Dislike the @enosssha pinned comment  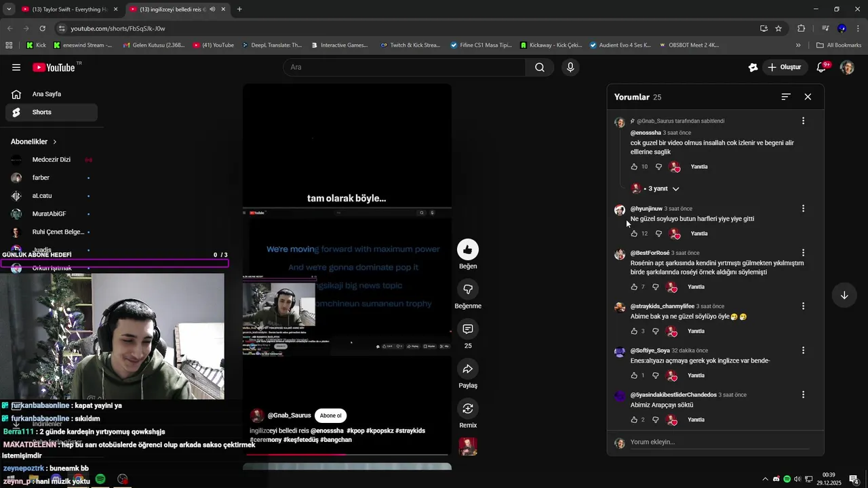coord(658,167)
